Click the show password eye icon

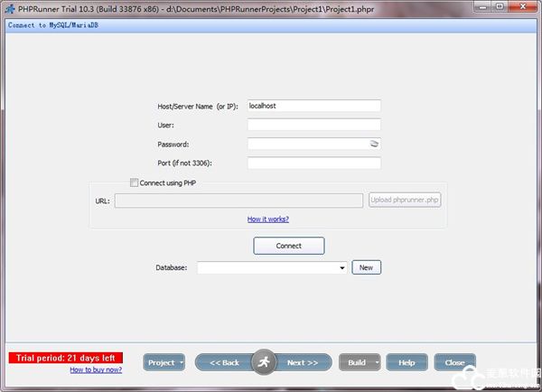374,144
